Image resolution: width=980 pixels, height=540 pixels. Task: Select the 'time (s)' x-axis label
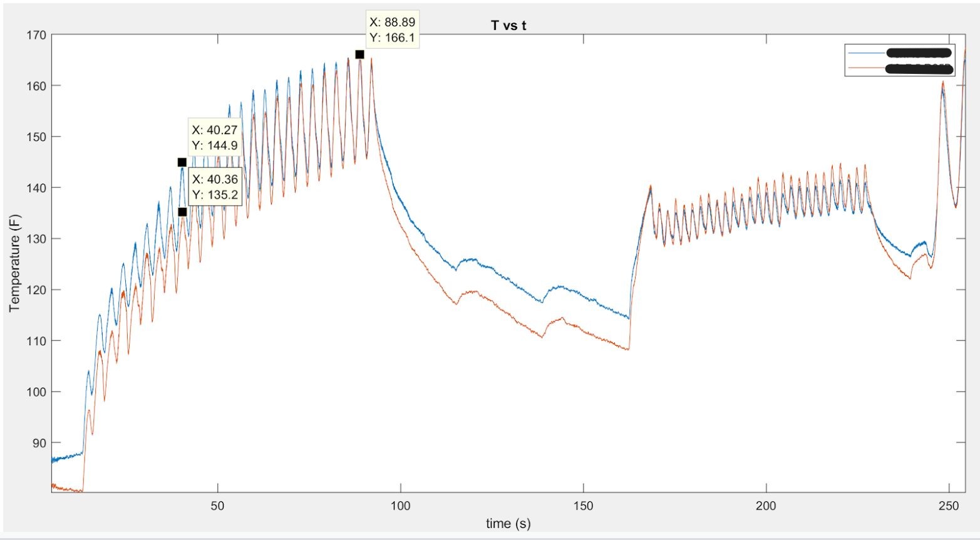pos(508,523)
